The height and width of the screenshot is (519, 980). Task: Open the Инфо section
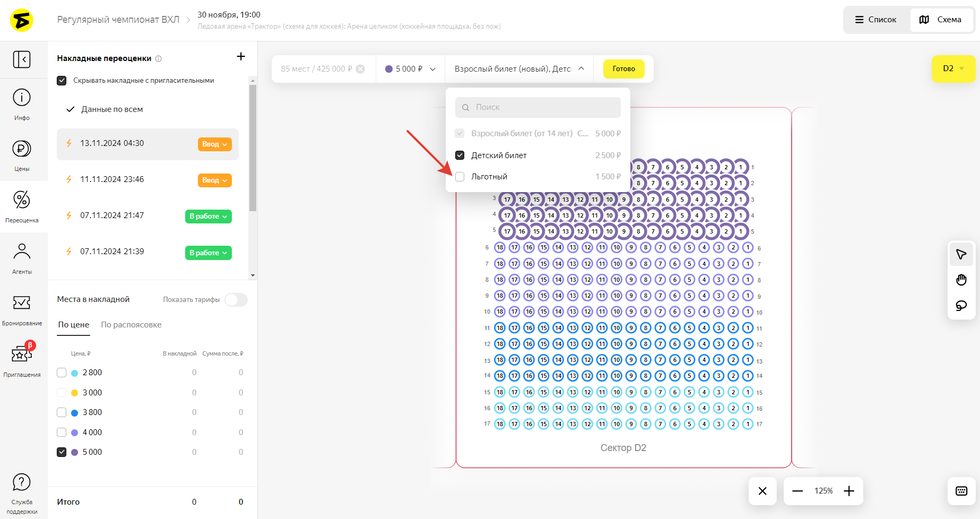[x=22, y=104]
